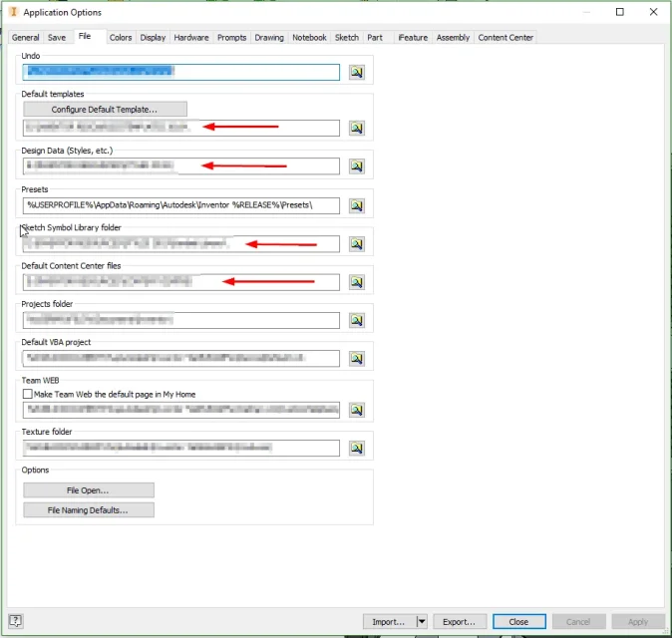This screenshot has height=638, width=672.
Task: Open the Drawing tab
Action: [269, 37]
